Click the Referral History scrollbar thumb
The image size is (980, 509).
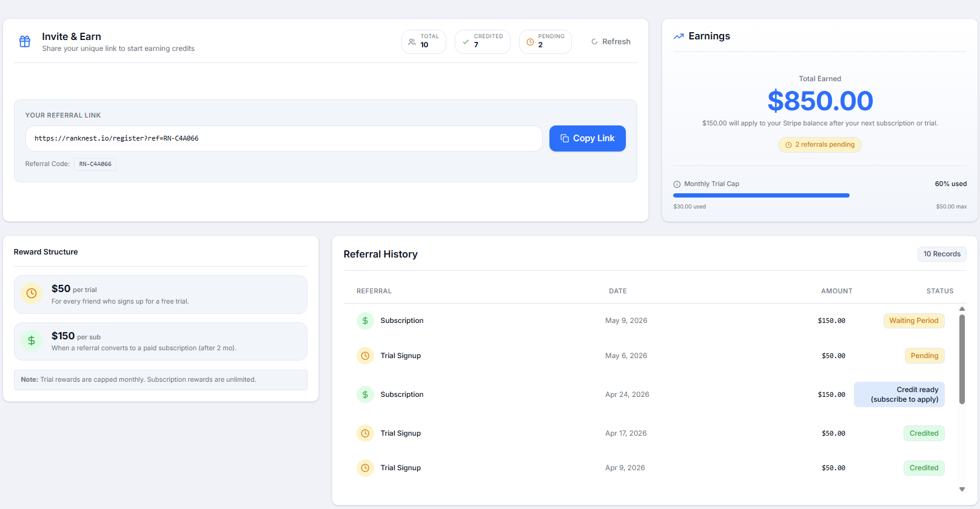[x=962, y=359]
